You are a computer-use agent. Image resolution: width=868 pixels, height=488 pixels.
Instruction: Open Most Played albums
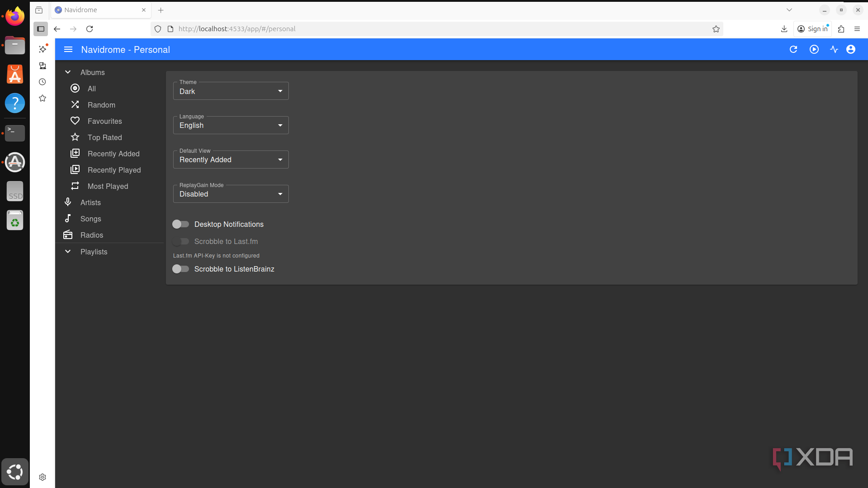109,186
